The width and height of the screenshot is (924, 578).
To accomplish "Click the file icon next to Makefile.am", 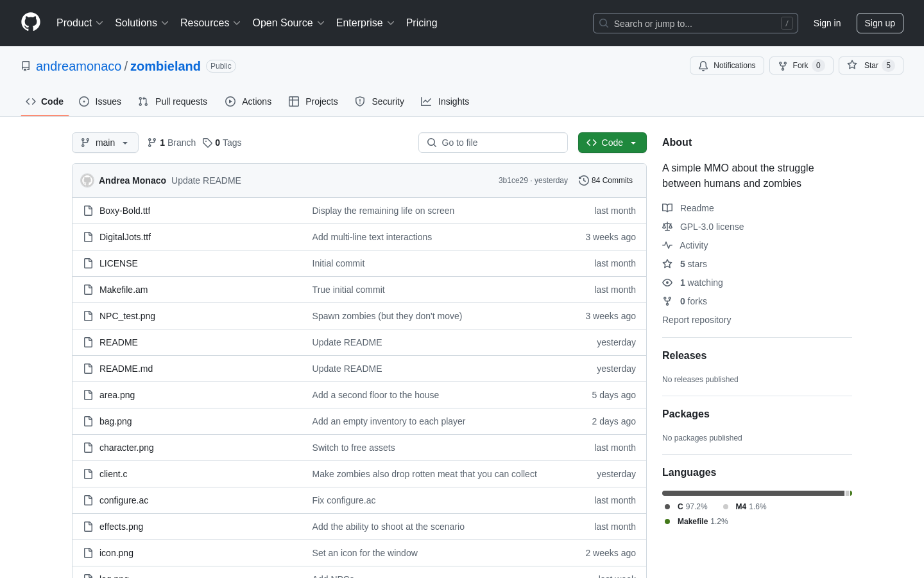I will 89,290.
